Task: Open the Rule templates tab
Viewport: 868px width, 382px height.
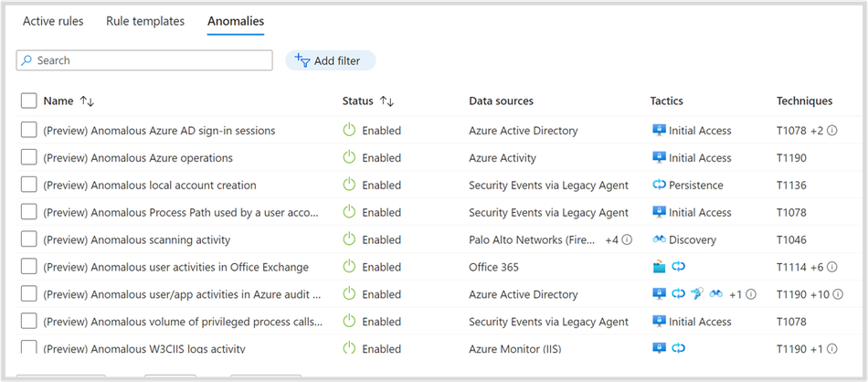Action: coord(145,22)
